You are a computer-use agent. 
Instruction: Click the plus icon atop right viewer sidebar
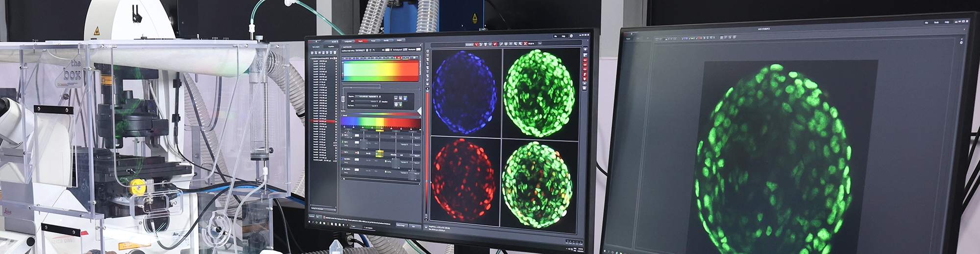click(x=585, y=49)
